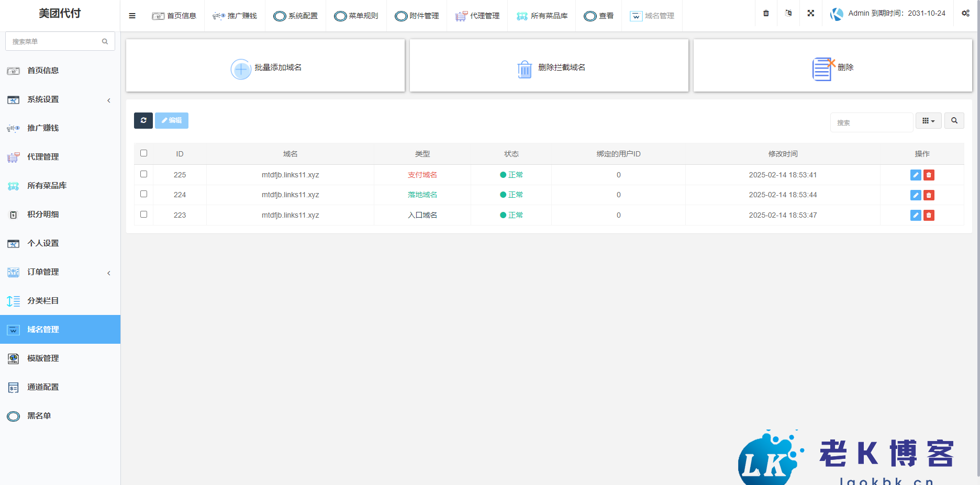The width and height of the screenshot is (980, 485).
Task: Click the hamburger menu toggle icon
Action: coord(132,16)
